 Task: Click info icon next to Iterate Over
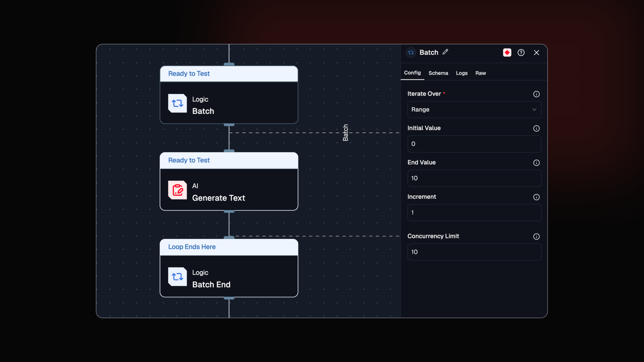[x=536, y=94]
